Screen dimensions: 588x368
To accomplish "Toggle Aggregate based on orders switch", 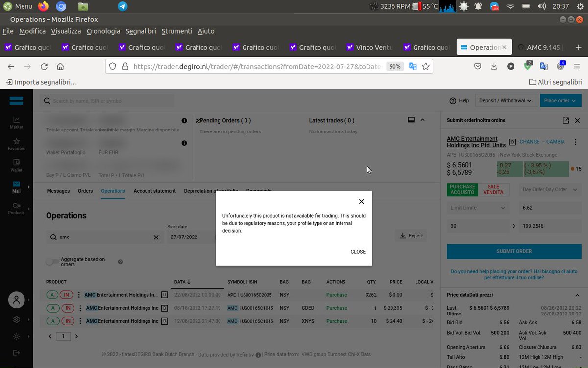I will tap(52, 262).
